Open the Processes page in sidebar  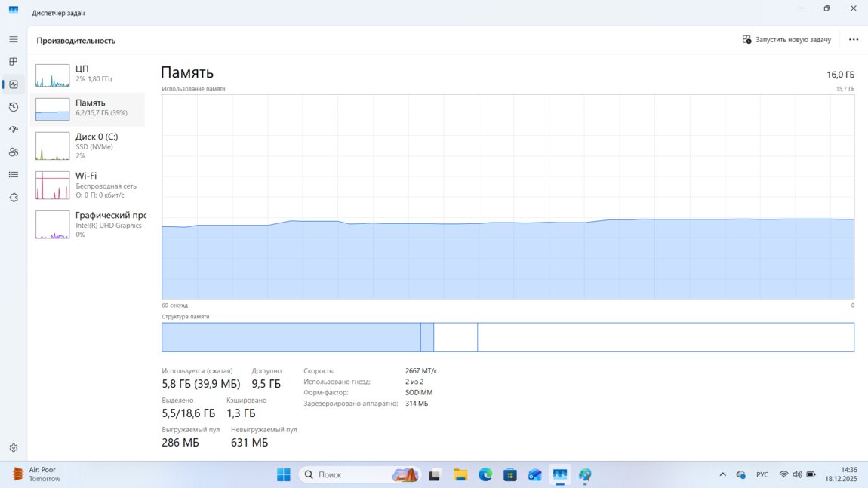pos(13,62)
